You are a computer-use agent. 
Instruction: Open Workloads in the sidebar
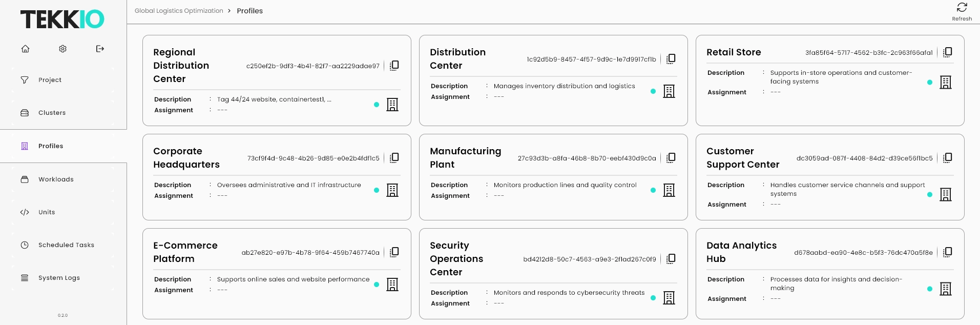pos(63,179)
